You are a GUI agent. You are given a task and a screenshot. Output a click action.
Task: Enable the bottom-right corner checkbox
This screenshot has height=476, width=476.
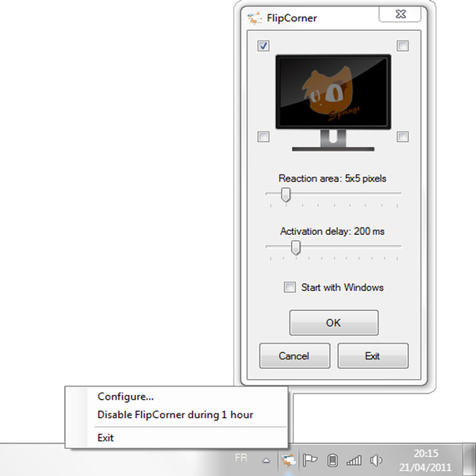pos(402,136)
